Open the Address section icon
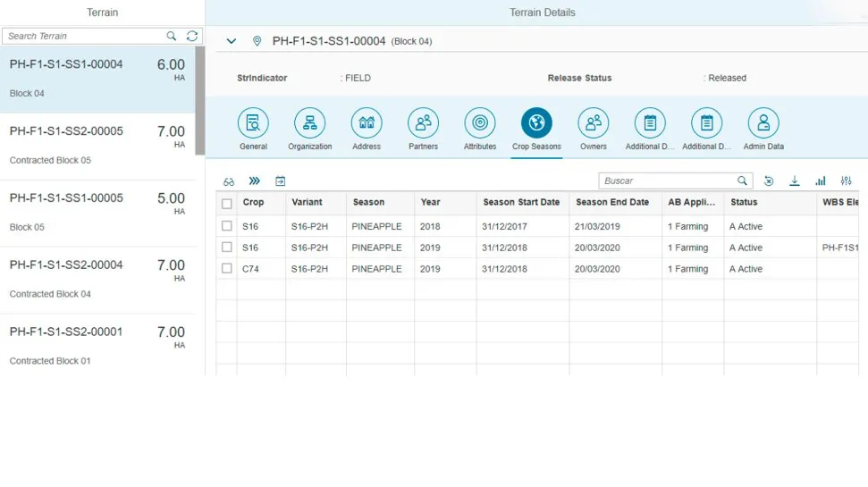The image size is (868, 487). (367, 123)
